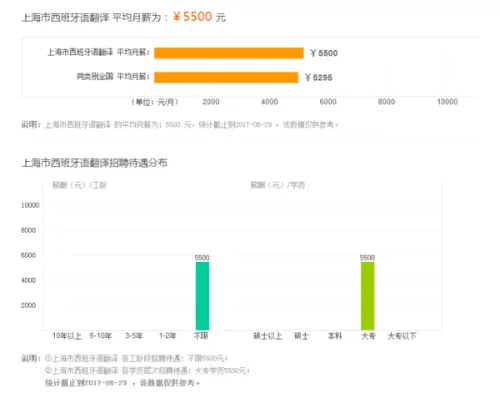Click the 1-2年 category label
Image resolution: width=500 pixels, height=398 pixels.
coord(167,336)
